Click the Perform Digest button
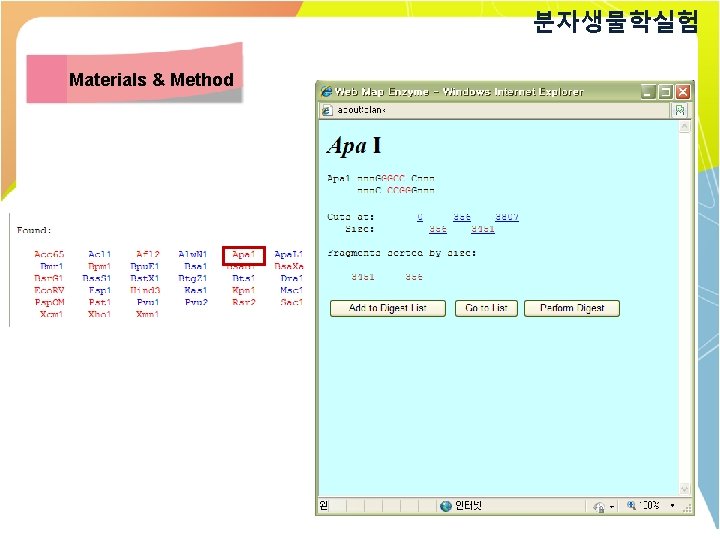 point(572,308)
